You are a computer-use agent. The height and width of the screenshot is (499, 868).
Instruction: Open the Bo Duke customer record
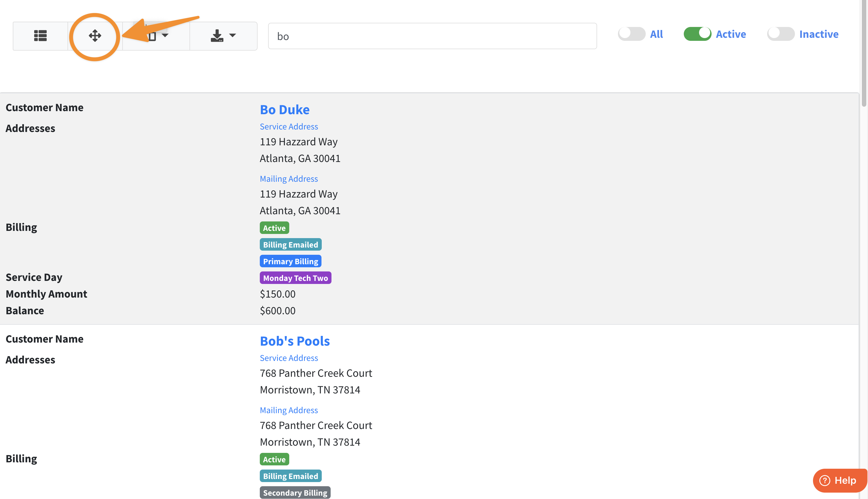click(x=285, y=110)
